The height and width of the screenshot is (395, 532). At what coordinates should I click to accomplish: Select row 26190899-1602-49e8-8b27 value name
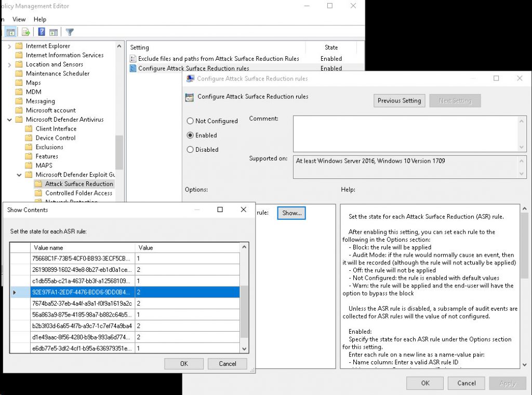pos(83,270)
